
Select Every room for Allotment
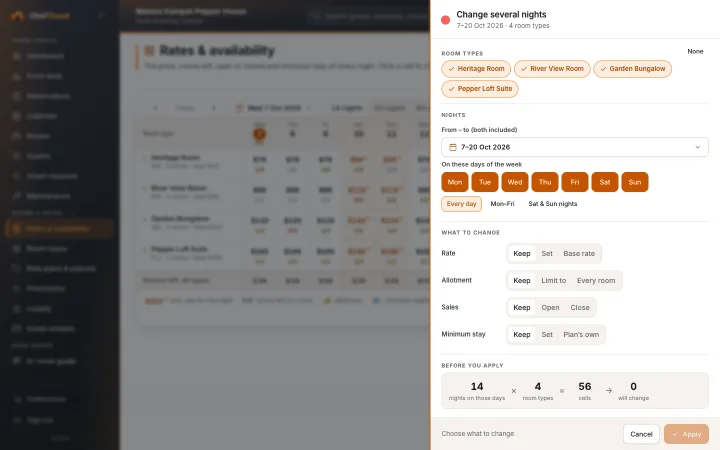(x=596, y=281)
